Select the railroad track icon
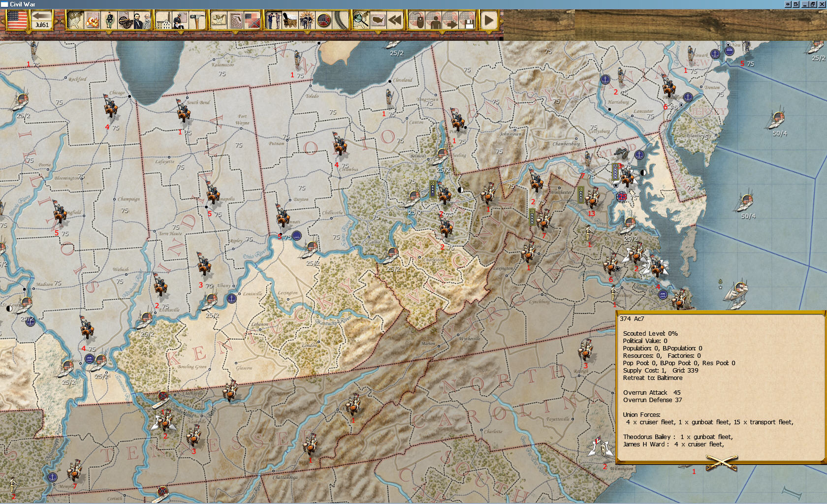 (x=340, y=21)
